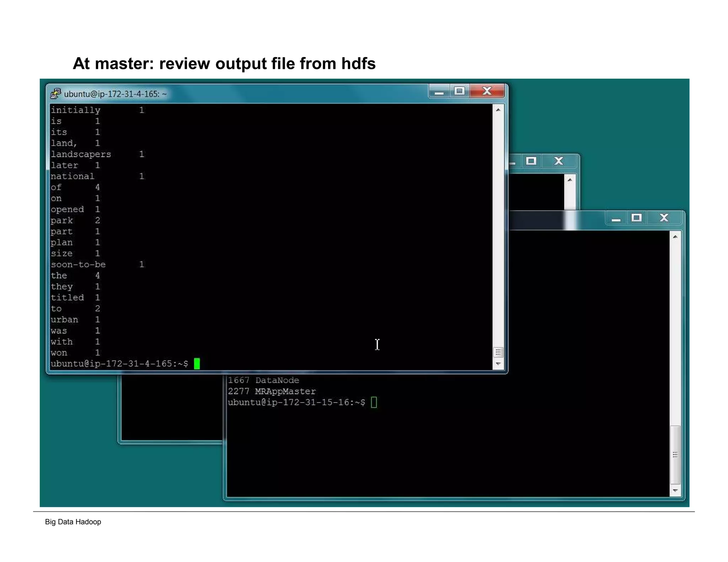Click the word 'soon-to-be' in terminal output
The image size is (728, 562).
click(78, 265)
